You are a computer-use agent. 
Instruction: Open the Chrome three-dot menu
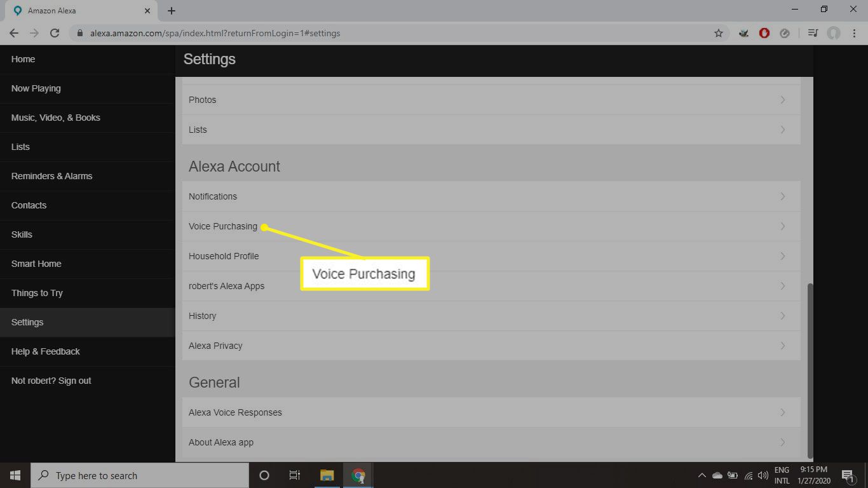855,33
